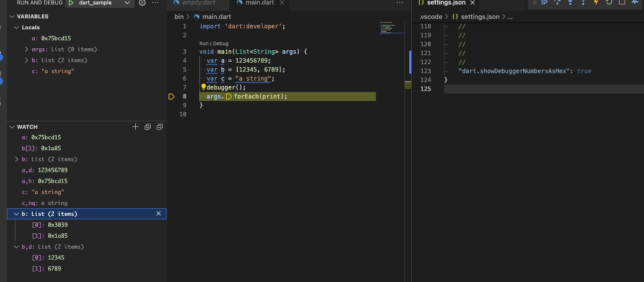Click the .vscode breadcrumb
This screenshot has height=282, width=644.
(431, 17)
